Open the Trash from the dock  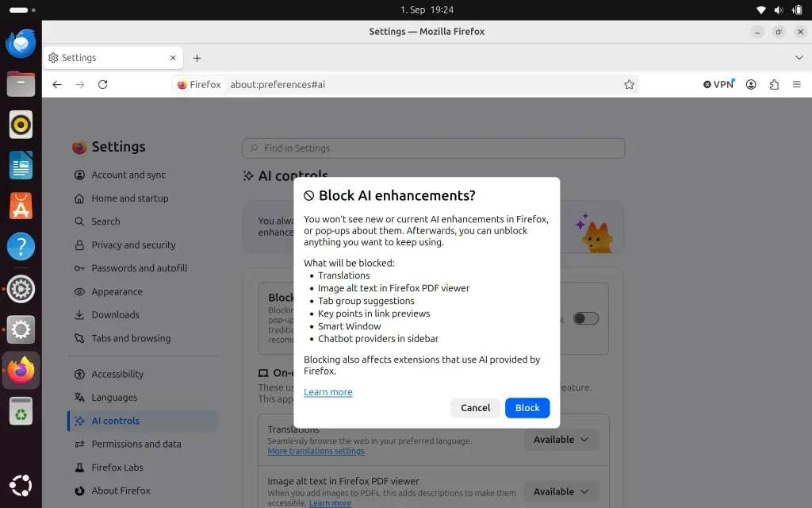[21, 412]
